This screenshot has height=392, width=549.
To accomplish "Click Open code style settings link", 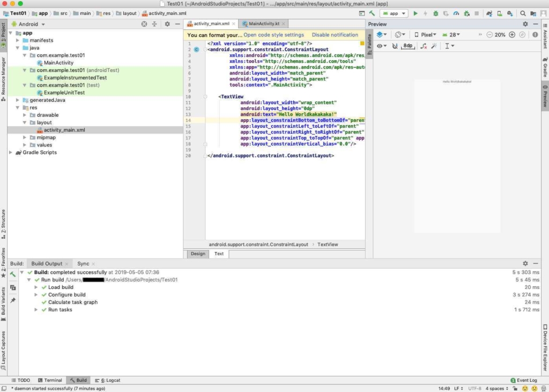I will click(x=274, y=35).
